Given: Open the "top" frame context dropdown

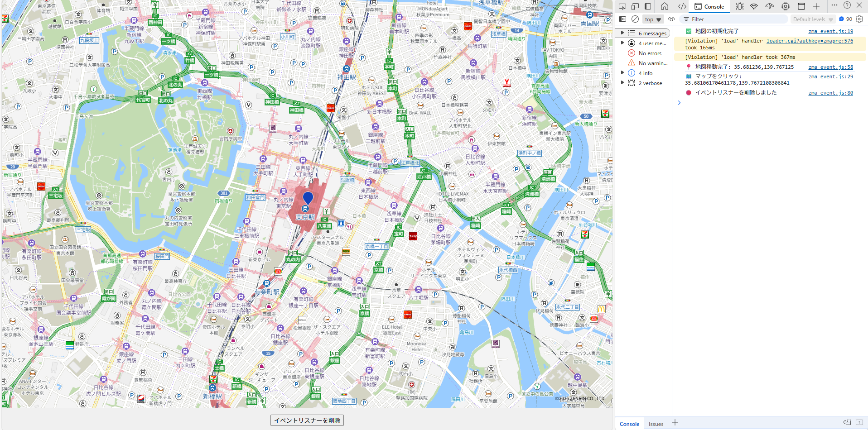Looking at the screenshot, I should coord(652,19).
